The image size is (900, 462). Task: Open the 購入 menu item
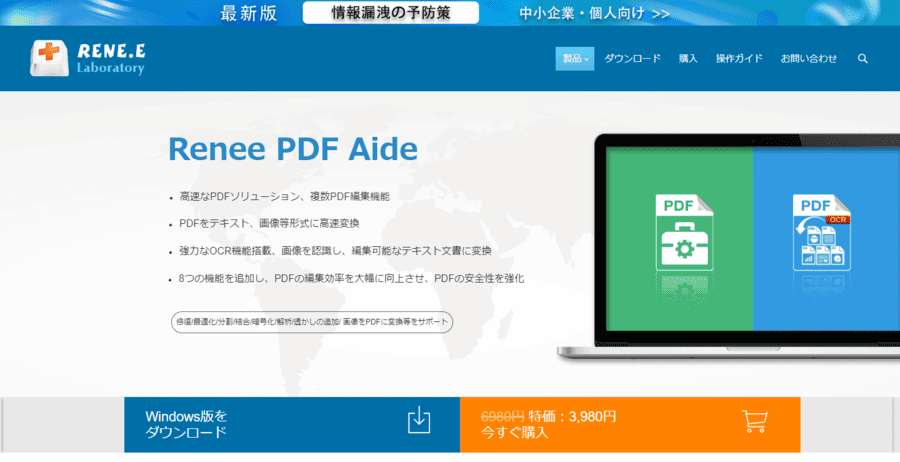(x=688, y=59)
